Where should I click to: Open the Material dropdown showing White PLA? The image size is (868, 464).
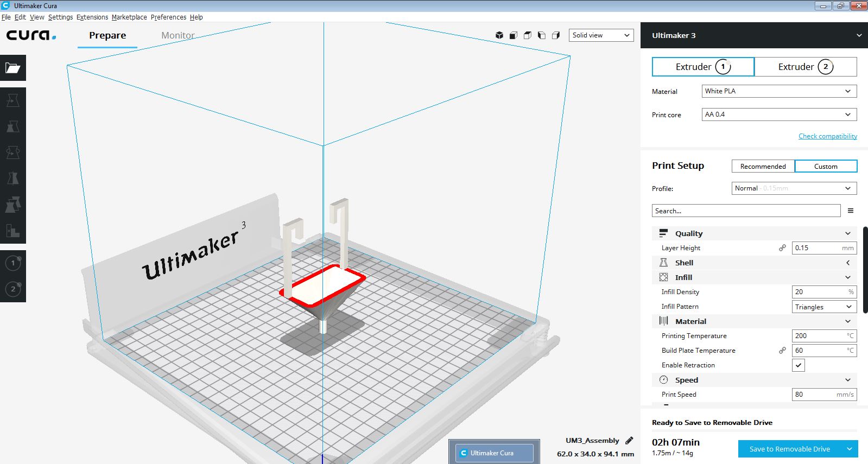pyautogui.click(x=779, y=91)
